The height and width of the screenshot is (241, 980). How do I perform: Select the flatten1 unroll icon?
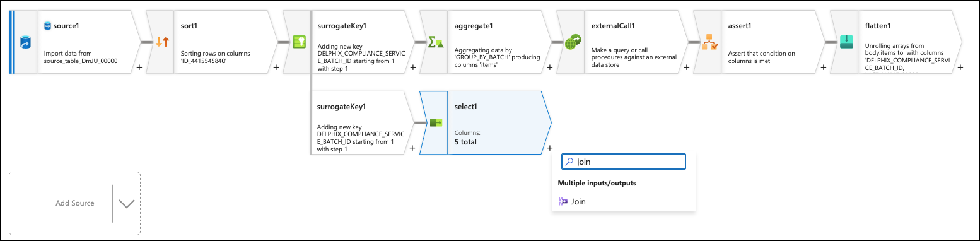(x=846, y=42)
